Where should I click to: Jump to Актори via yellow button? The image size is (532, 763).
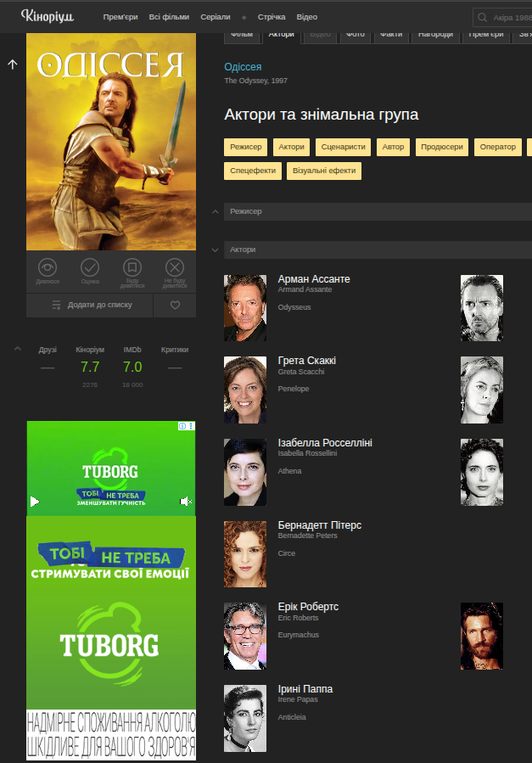(291, 147)
